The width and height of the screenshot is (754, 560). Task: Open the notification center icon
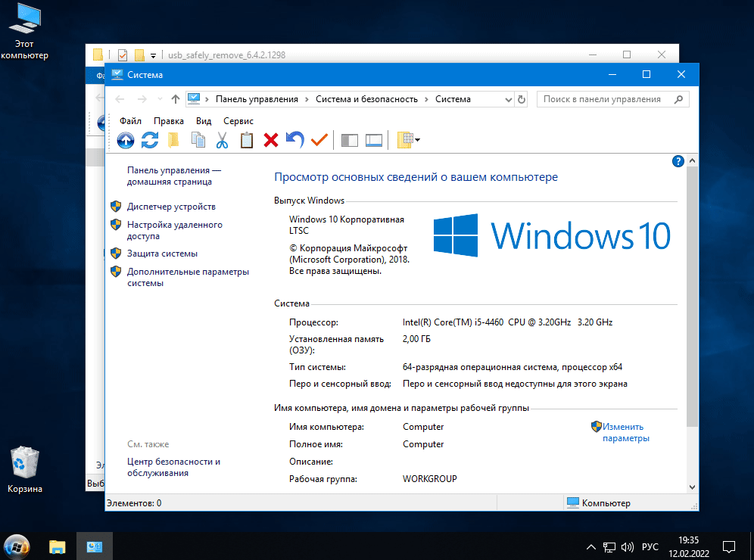click(729, 547)
